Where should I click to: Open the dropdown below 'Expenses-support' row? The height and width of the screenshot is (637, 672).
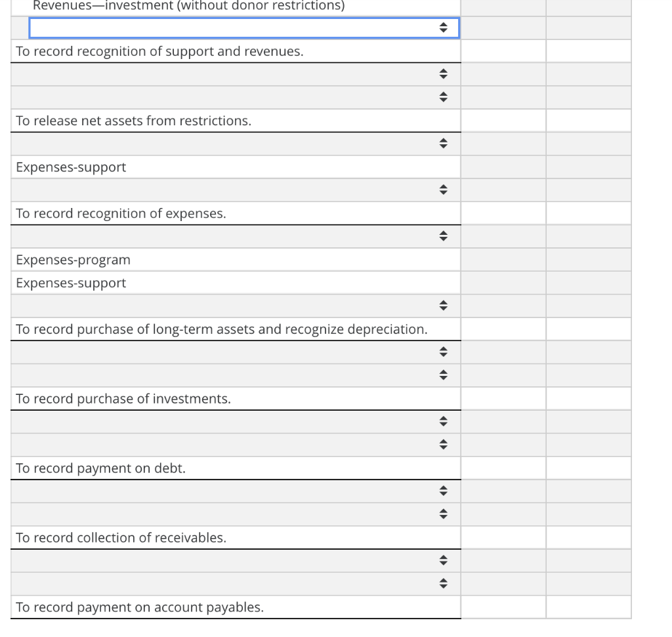tap(444, 190)
